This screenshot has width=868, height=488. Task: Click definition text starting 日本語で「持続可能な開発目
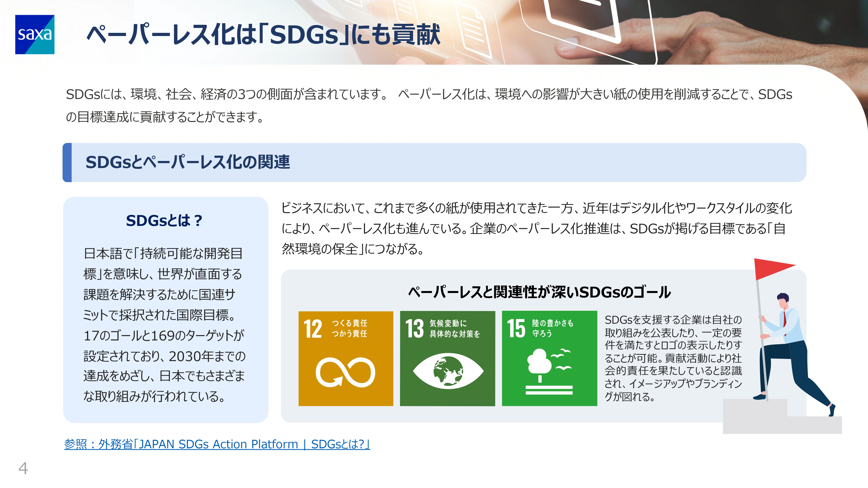point(164,325)
